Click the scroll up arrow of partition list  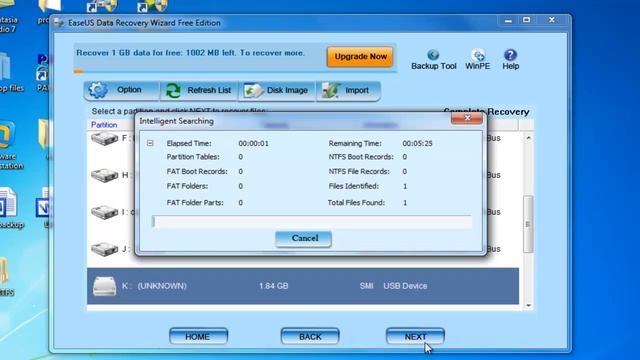pos(529,138)
